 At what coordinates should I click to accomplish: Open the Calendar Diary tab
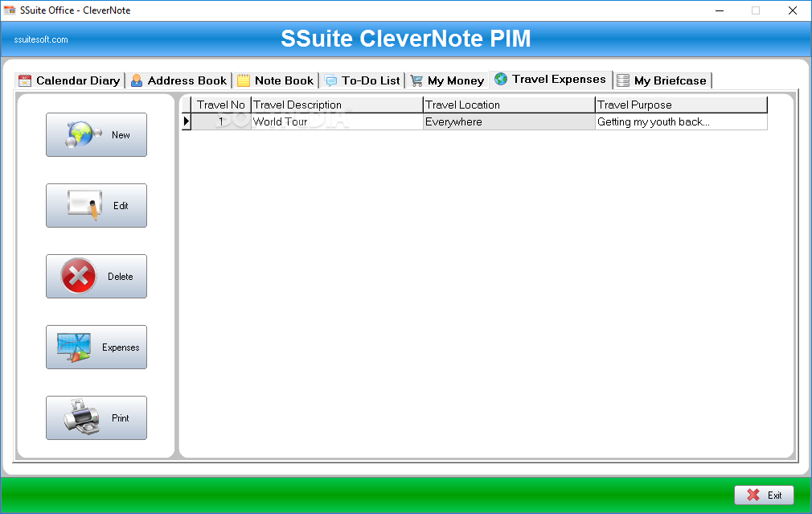click(x=69, y=80)
